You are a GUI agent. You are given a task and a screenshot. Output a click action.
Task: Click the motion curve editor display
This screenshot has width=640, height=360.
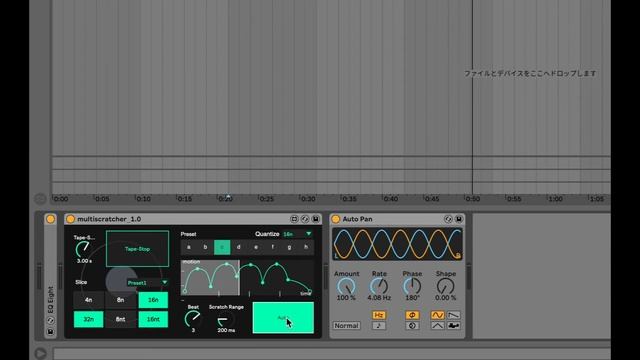tap(247, 278)
